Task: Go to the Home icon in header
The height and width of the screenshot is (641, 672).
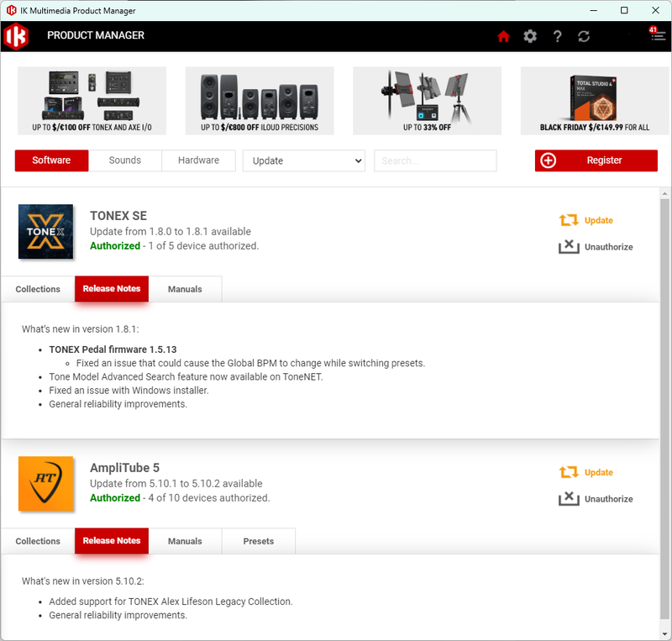Action: (503, 36)
